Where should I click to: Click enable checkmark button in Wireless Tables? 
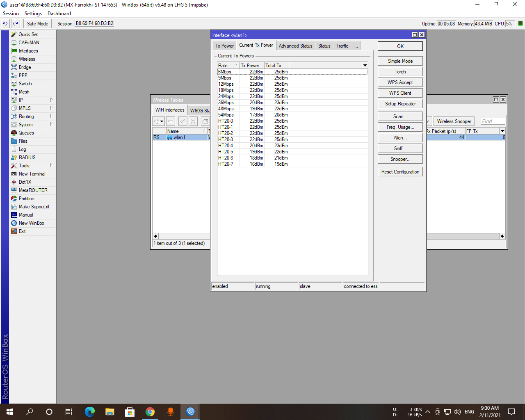click(x=183, y=121)
